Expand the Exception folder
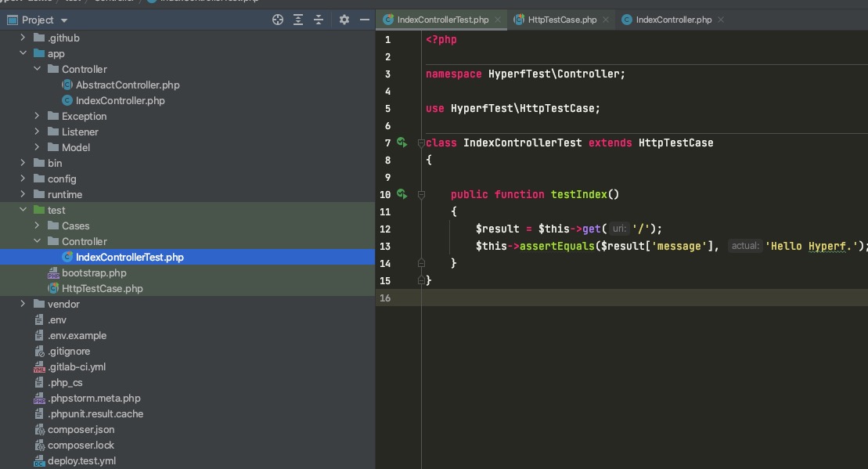The image size is (868, 469). [x=37, y=116]
